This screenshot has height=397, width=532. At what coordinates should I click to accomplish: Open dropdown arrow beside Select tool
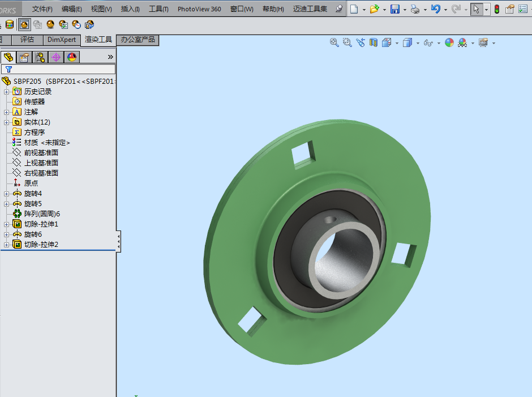coord(486,10)
